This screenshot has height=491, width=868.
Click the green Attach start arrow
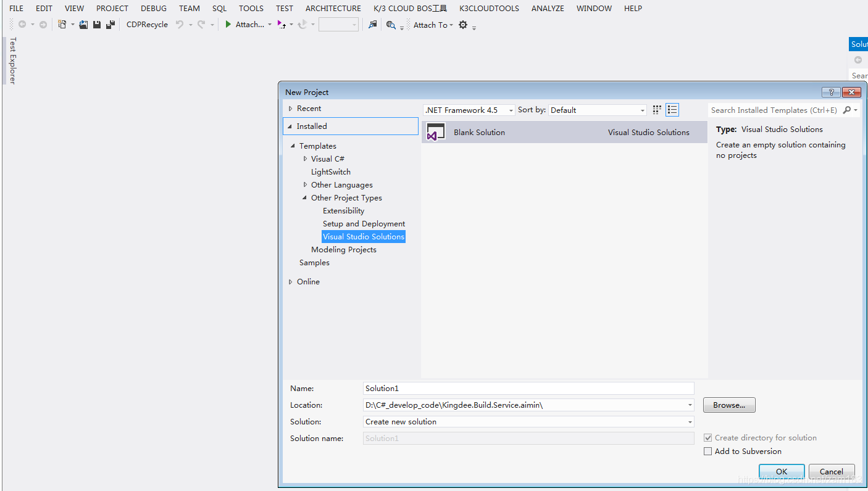[x=228, y=25]
